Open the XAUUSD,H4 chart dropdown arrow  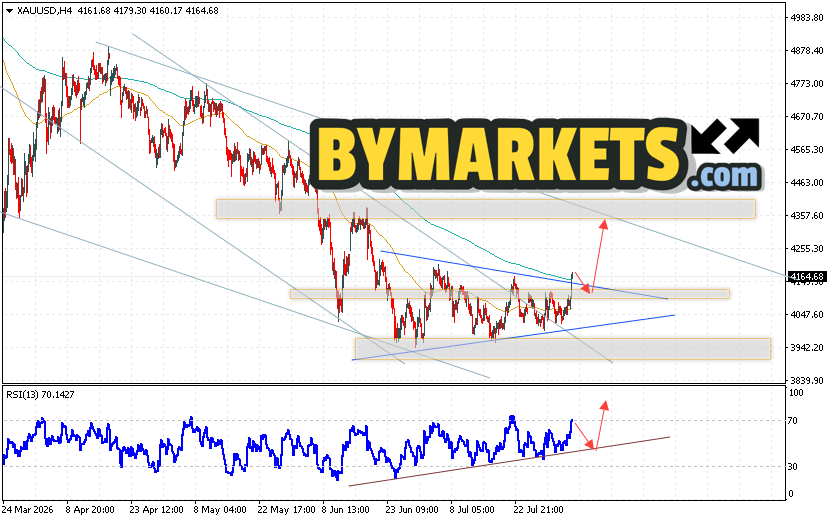(x=9, y=11)
